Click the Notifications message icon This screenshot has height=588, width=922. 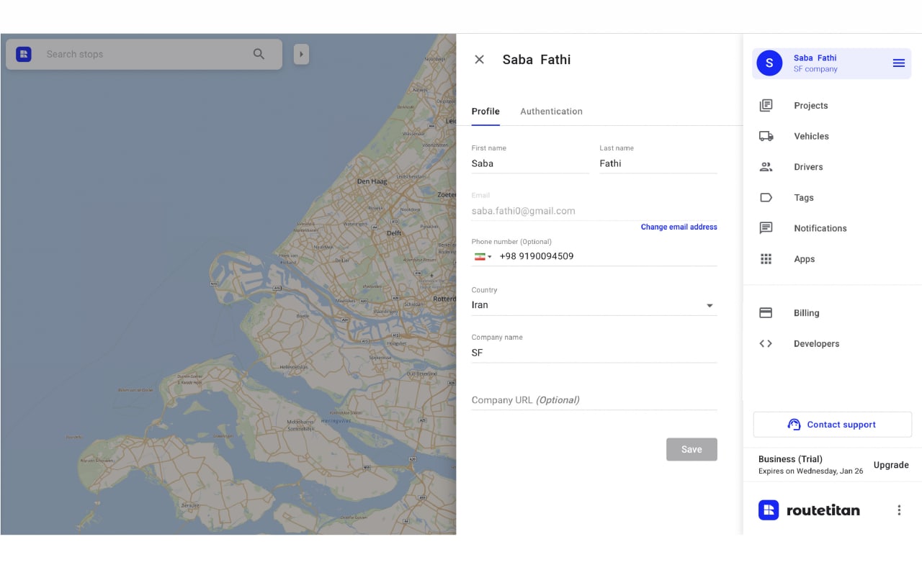click(x=766, y=228)
